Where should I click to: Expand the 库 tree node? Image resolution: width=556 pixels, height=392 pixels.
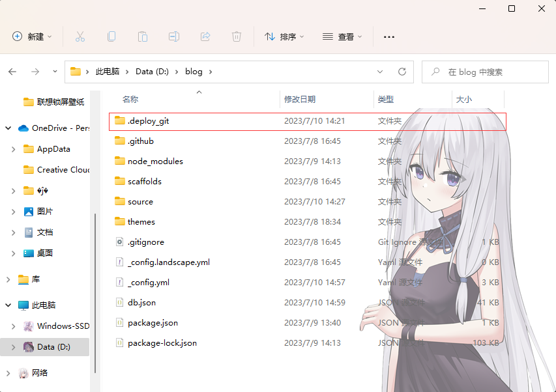pos(8,279)
